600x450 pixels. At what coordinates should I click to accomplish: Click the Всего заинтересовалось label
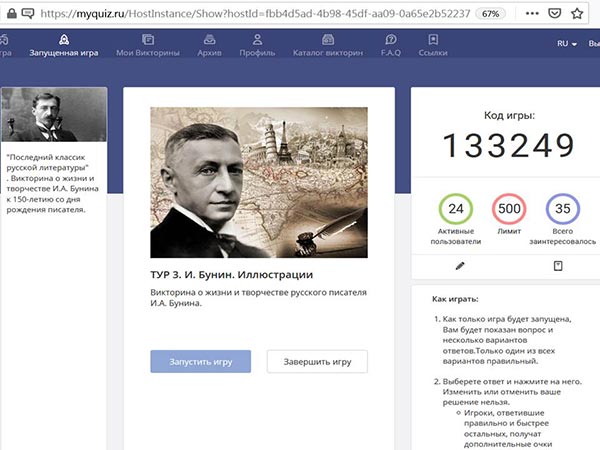coord(562,236)
